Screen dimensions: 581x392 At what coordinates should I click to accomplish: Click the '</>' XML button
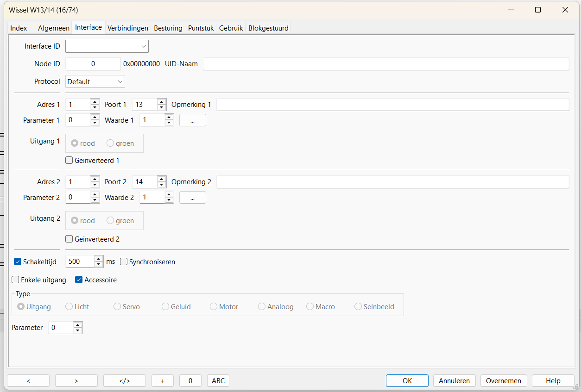coord(125,381)
